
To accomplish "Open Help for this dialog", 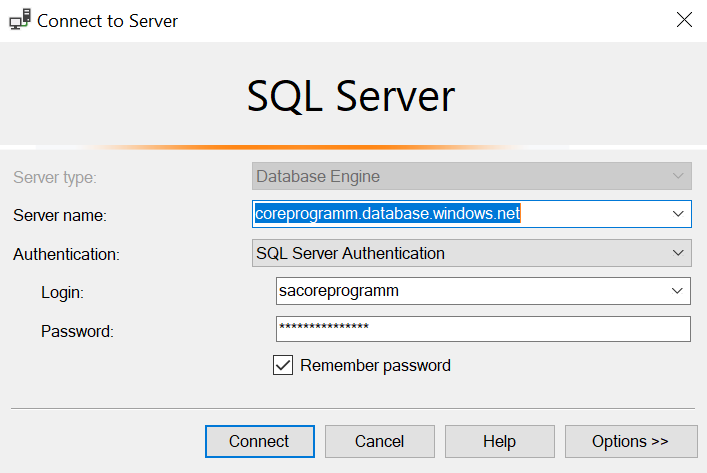I will coord(499,441).
